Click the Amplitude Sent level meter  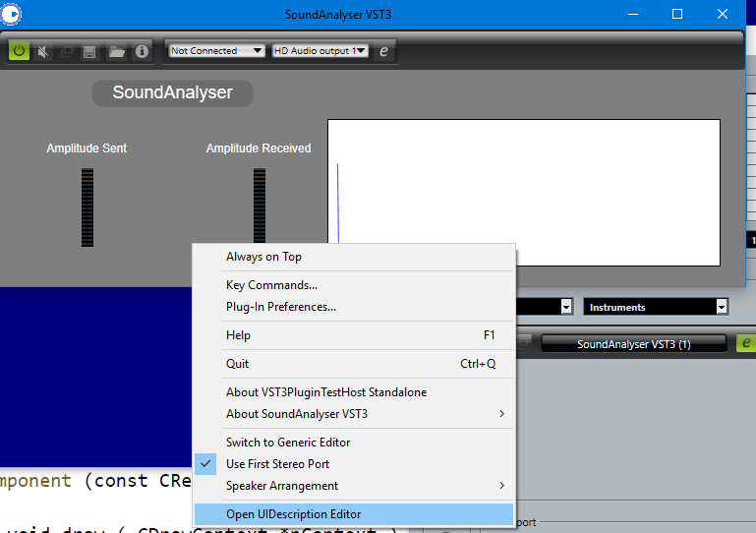coord(87,207)
